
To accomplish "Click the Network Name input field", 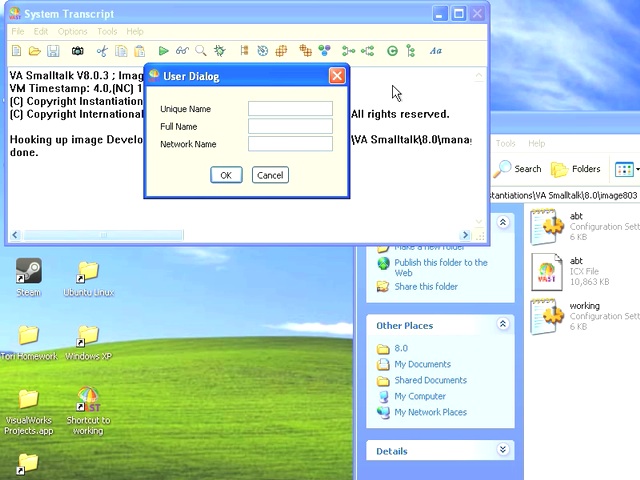I will (290, 144).
